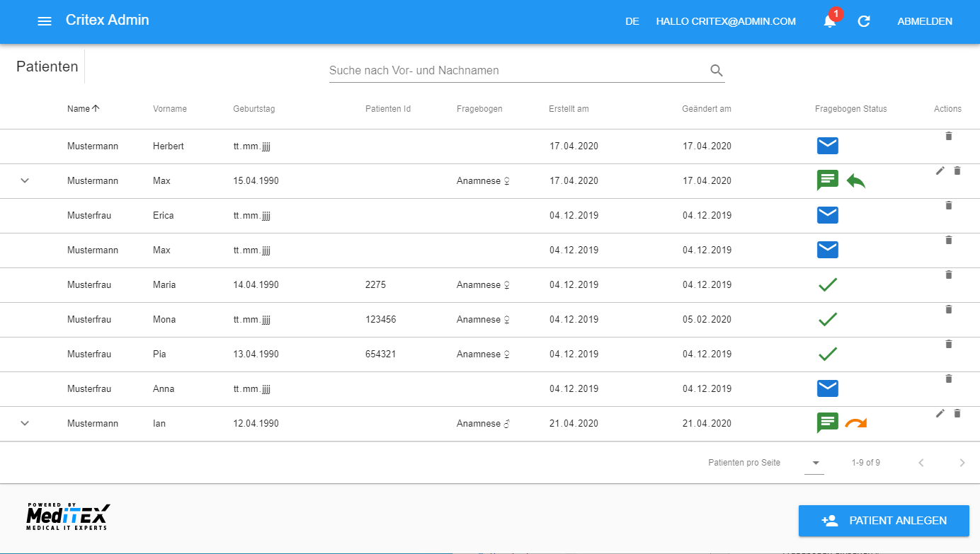Image resolution: width=980 pixels, height=554 pixels.
Task: Click Anamnese entry in Ian's row
Action: point(484,423)
